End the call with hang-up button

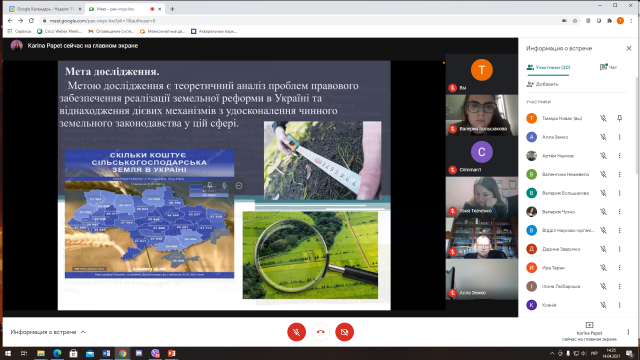(x=320, y=332)
